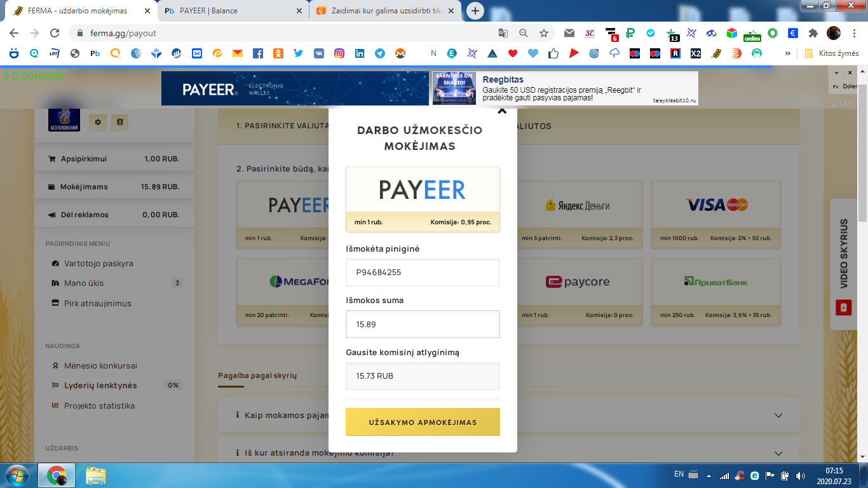Open the profile book icon beside gear

(x=119, y=122)
